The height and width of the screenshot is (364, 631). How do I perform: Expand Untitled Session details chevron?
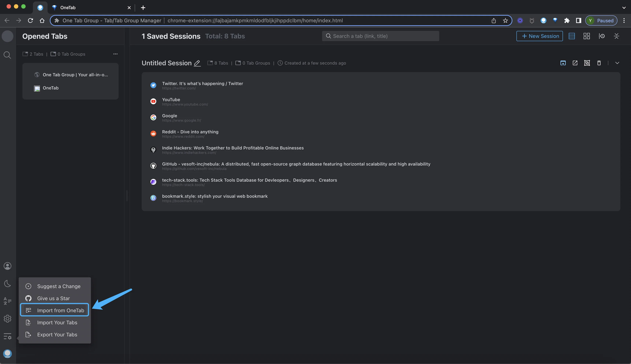(x=617, y=63)
